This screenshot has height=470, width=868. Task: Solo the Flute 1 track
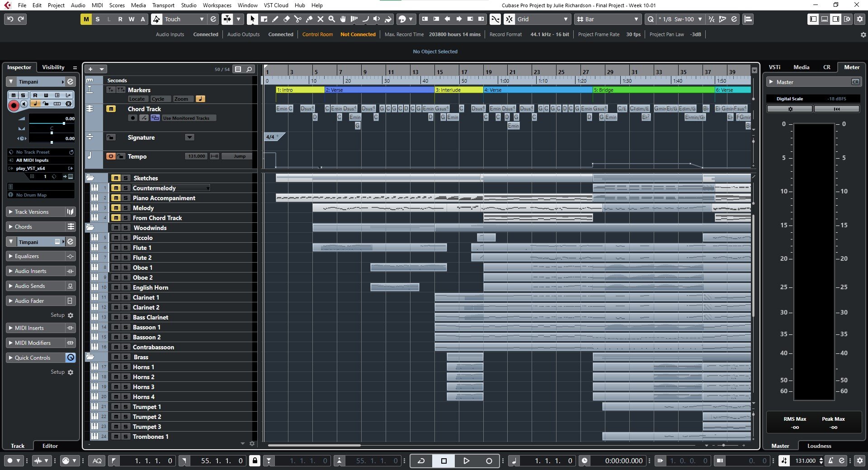pyautogui.click(x=125, y=248)
